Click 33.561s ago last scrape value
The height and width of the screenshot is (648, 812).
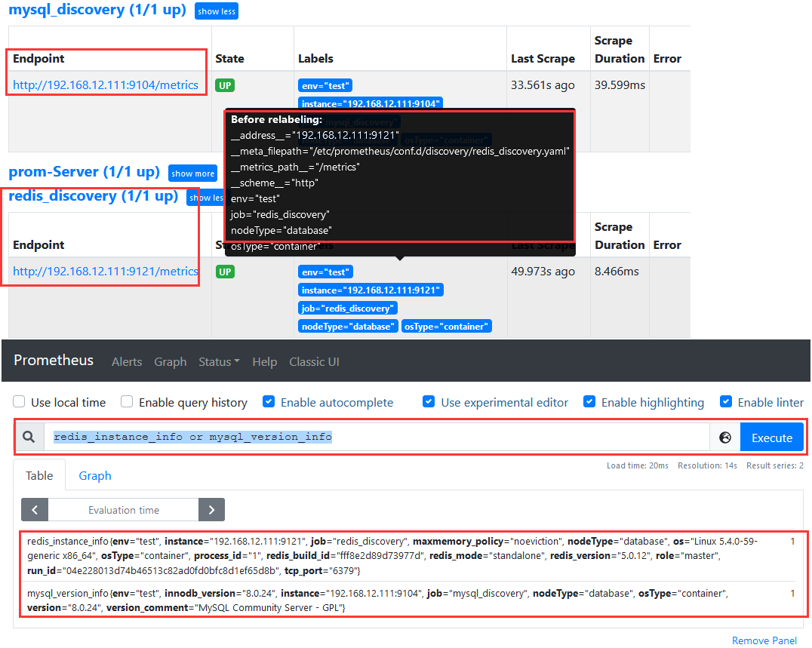point(543,85)
